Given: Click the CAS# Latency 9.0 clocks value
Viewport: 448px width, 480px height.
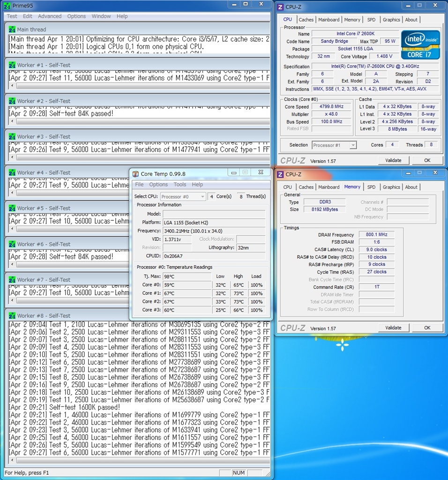Looking at the screenshot, I should pos(376,249).
